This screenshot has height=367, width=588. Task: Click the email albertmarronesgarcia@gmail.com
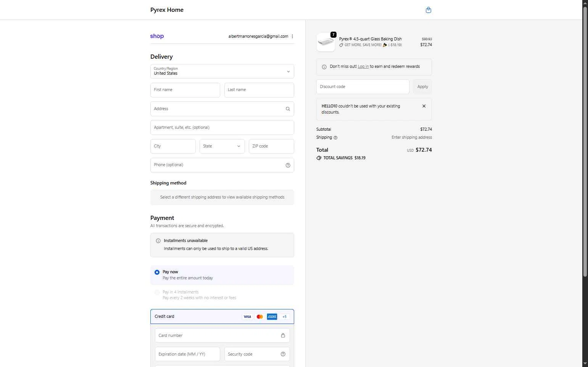coord(258,36)
